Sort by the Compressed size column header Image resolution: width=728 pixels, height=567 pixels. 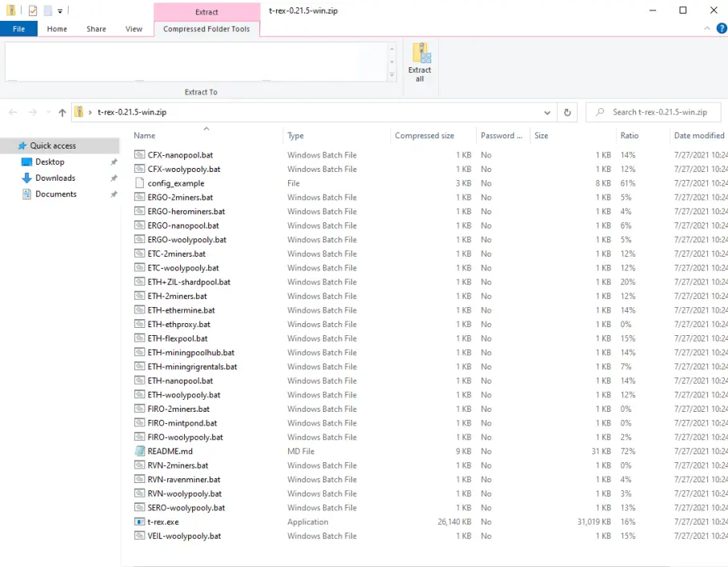[x=433, y=135]
